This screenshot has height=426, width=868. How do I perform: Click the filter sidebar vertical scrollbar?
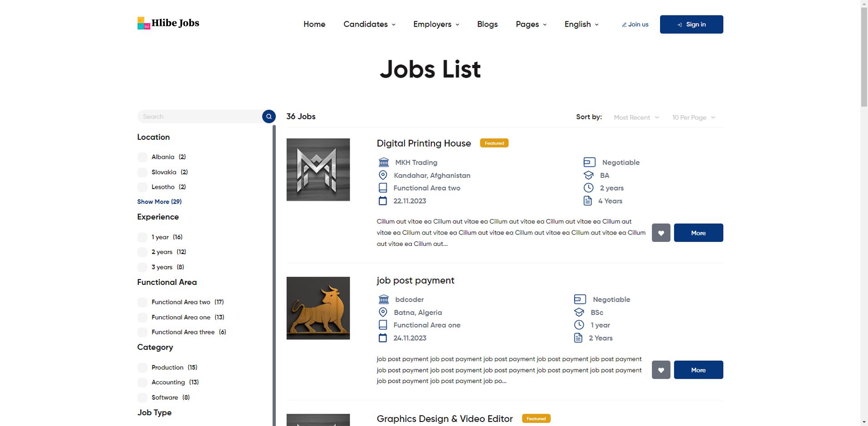coord(274,272)
